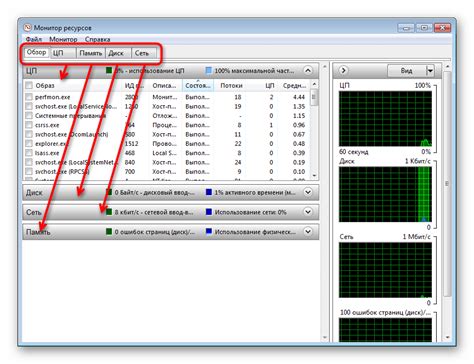Viewport: 474px width, 364px height.
Task: Collapse the graphs pane with the arrow icon
Action: point(343,71)
